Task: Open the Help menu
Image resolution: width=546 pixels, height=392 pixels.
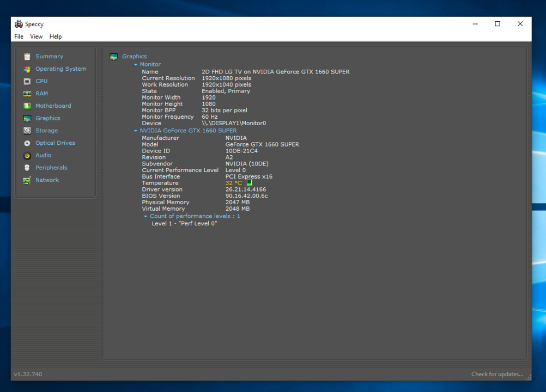Action: click(56, 36)
